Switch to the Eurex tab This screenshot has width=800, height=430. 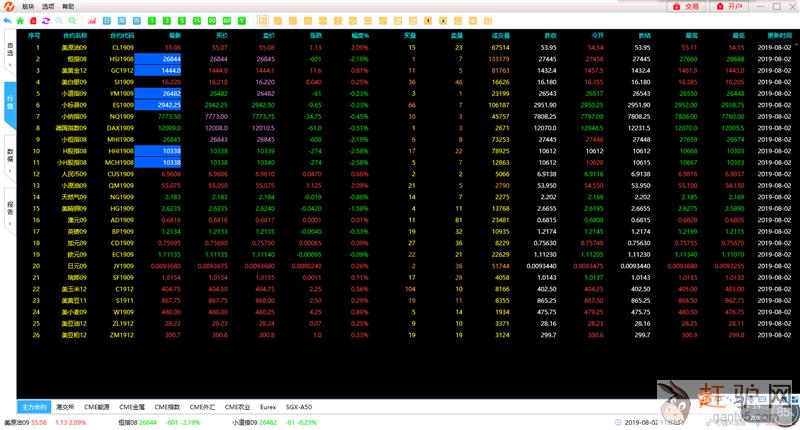[x=267, y=407]
